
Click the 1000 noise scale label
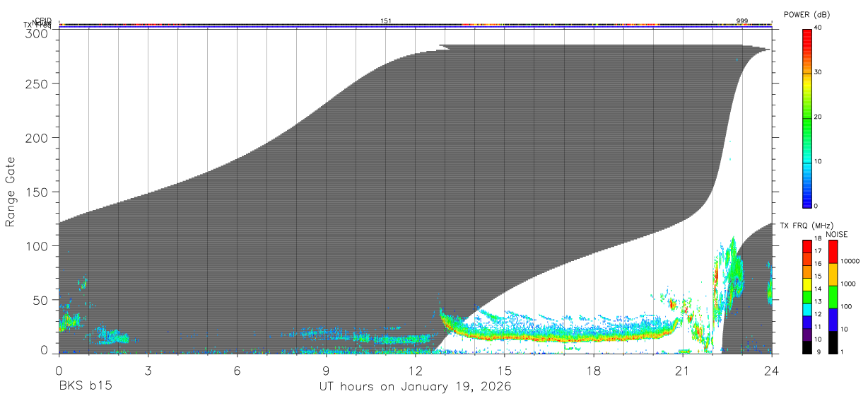[x=848, y=284]
